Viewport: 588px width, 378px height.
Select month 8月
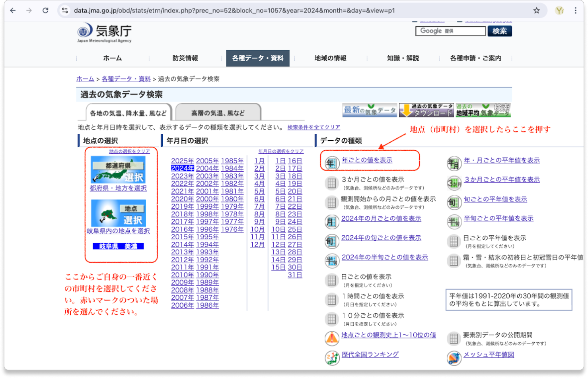point(259,214)
